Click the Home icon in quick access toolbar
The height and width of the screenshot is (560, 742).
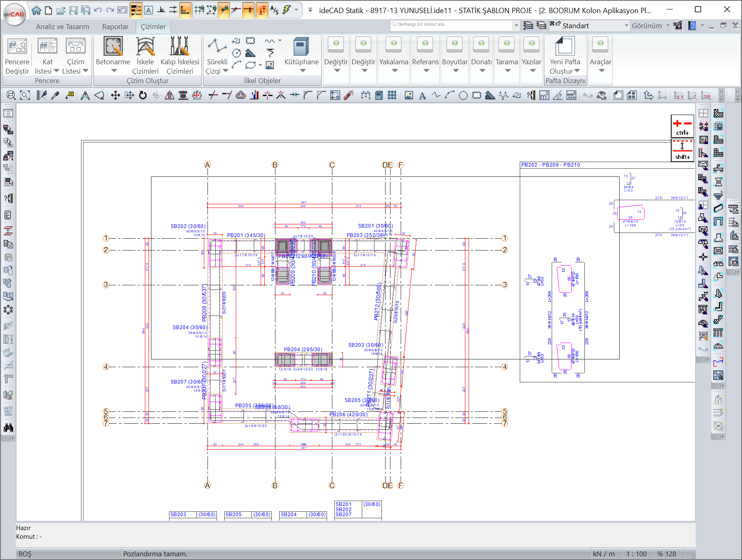coord(36,10)
